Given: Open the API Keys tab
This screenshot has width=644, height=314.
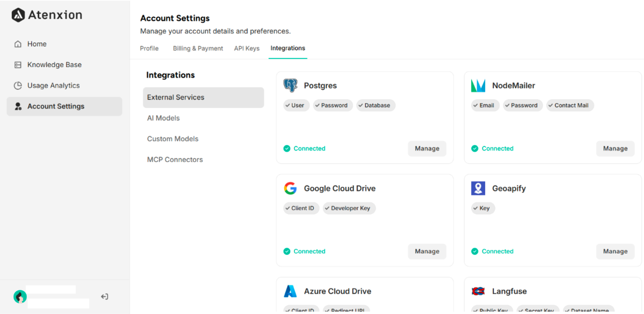Looking at the screenshot, I should click(x=247, y=48).
